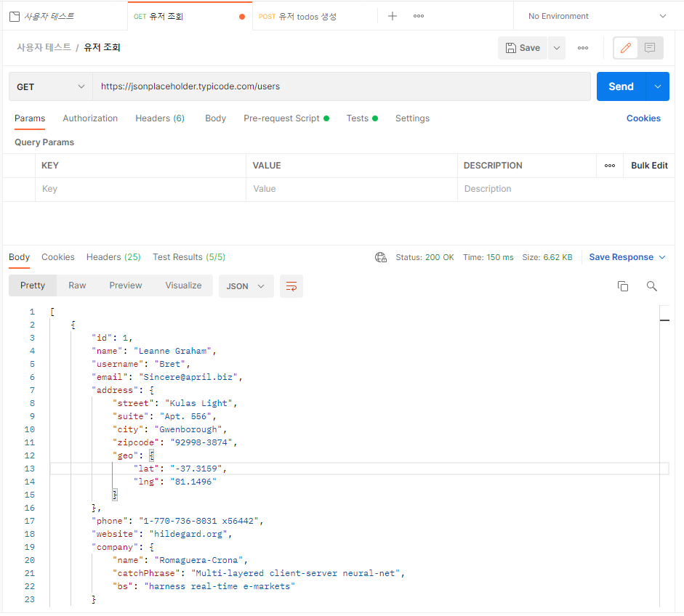Open the No Environment dropdown
Image resolution: width=684 pixels, height=616 pixels.
coord(597,16)
